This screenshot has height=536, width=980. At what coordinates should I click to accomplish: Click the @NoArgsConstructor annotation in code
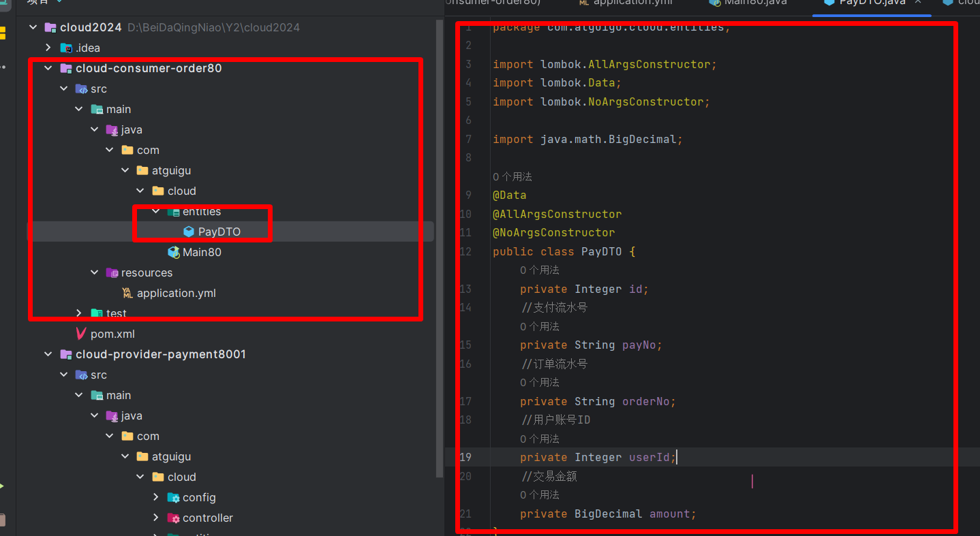[554, 232]
